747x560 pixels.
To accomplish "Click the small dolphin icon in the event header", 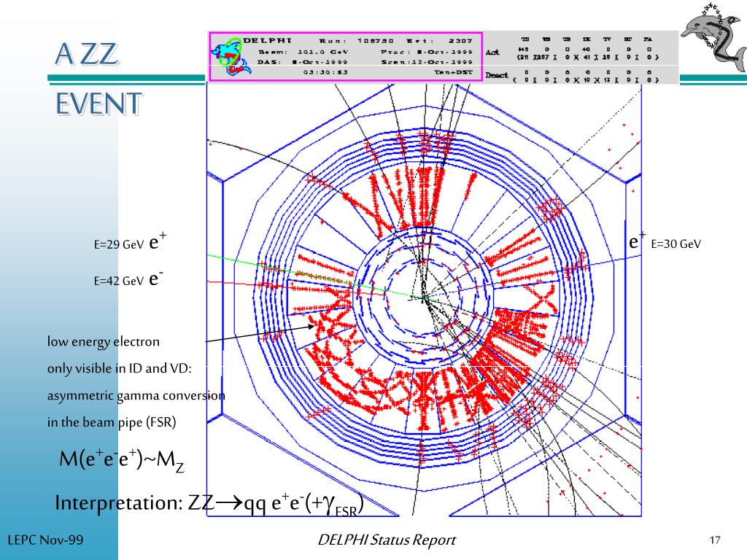I will (231, 57).
